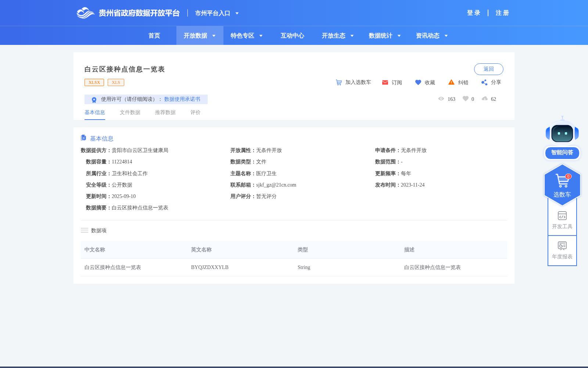Click the eye view count icon
This screenshot has height=368, width=588.
(x=441, y=99)
